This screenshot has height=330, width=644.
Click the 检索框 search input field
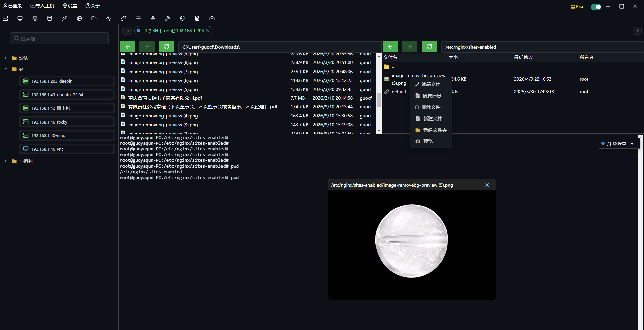59,38
